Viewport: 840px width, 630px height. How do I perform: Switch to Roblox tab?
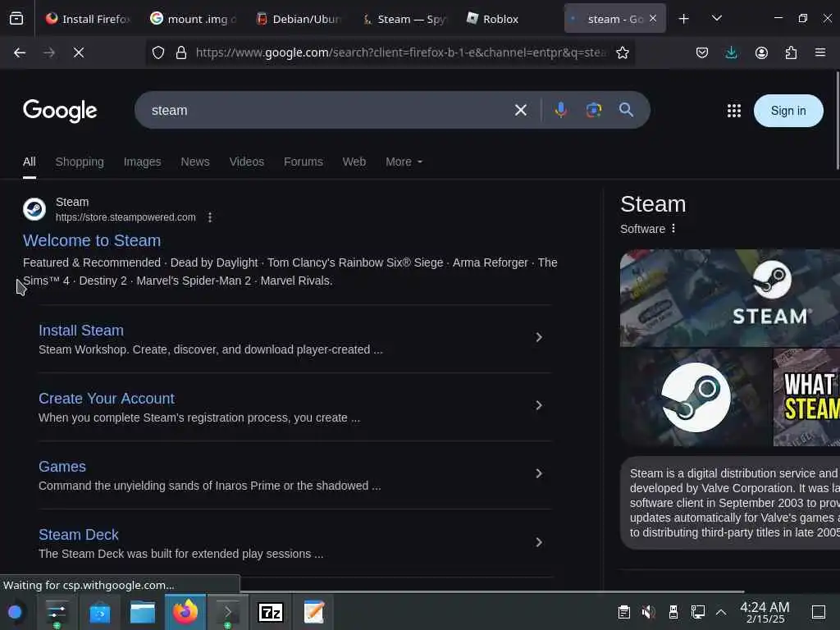click(509, 19)
